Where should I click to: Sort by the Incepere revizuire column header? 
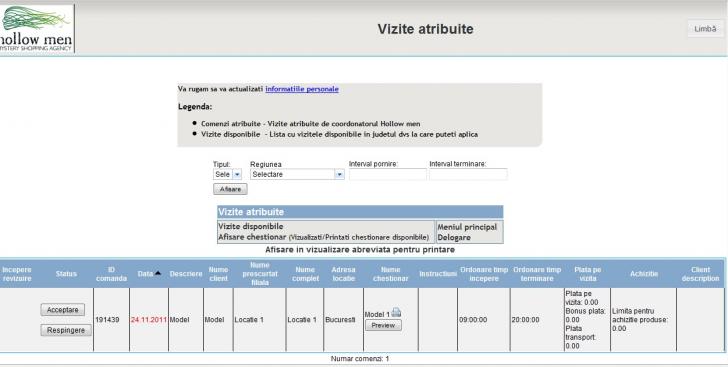[17, 274]
